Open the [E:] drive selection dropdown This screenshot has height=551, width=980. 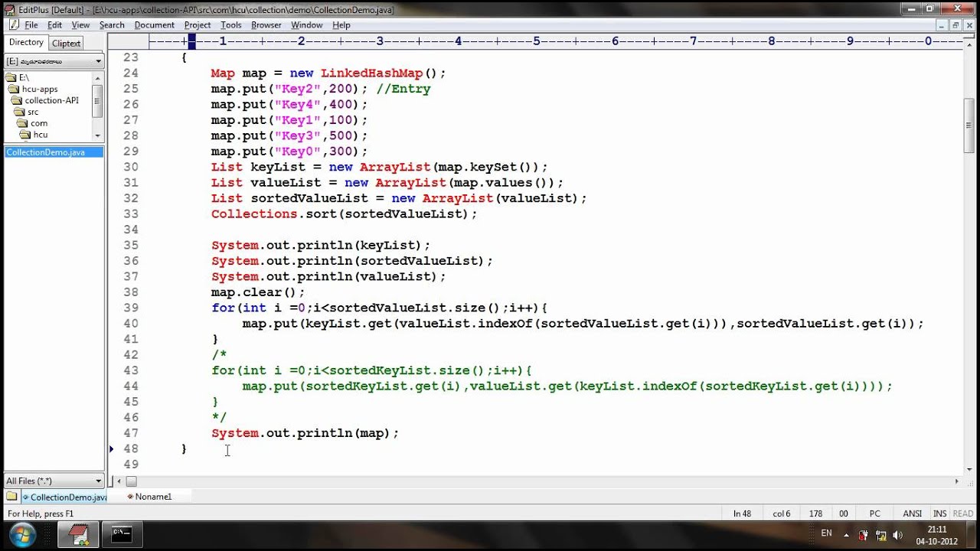54,61
